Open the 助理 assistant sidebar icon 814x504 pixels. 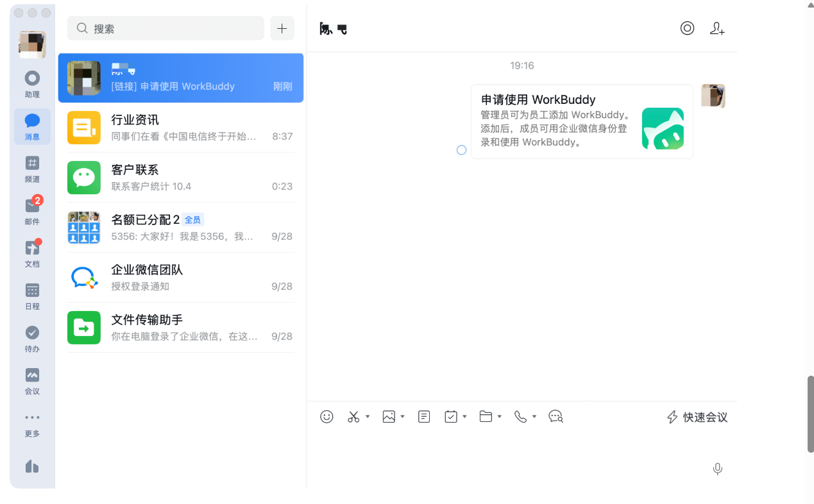pyautogui.click(x=32, y=84)
